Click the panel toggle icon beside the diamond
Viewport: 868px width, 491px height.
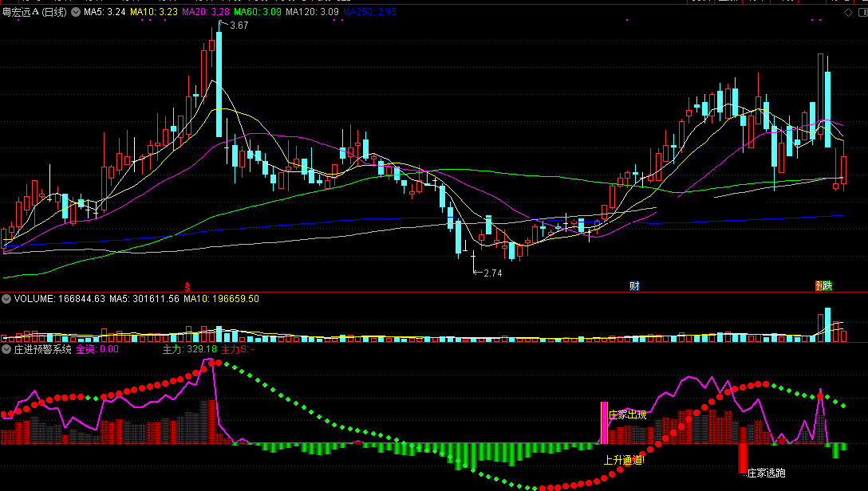(x=862, y=12)
